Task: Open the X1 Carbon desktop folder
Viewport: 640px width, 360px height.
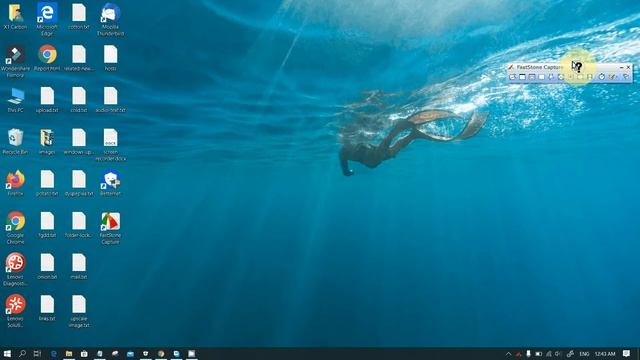Action: (16, 17)
